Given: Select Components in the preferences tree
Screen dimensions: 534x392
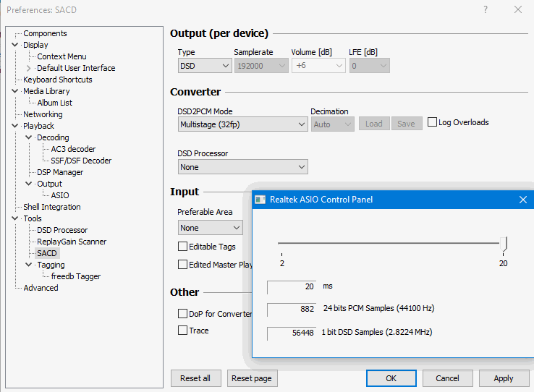Looking at the screenshot, I should tap(45, 33).
